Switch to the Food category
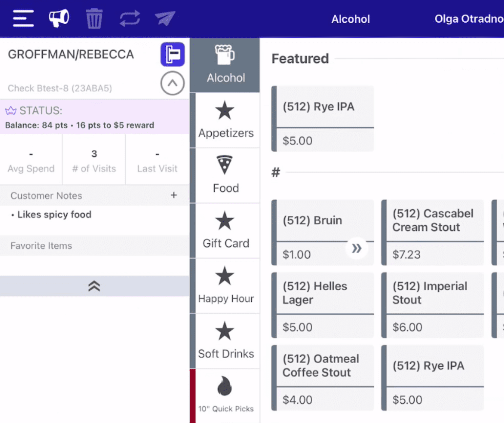Image resolution: width=504 pixels, height=423 pixels. coord(226,175)
